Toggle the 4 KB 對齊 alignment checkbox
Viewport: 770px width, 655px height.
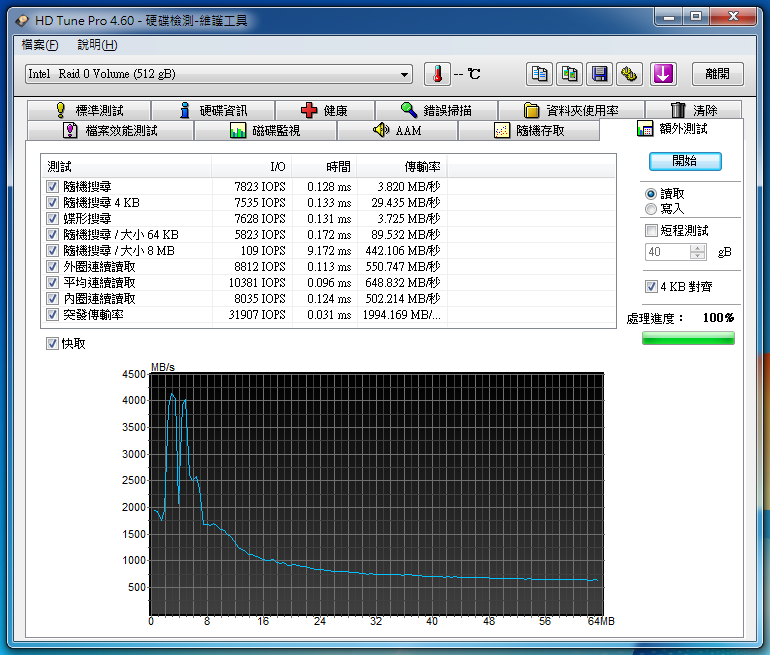[651, 286]
